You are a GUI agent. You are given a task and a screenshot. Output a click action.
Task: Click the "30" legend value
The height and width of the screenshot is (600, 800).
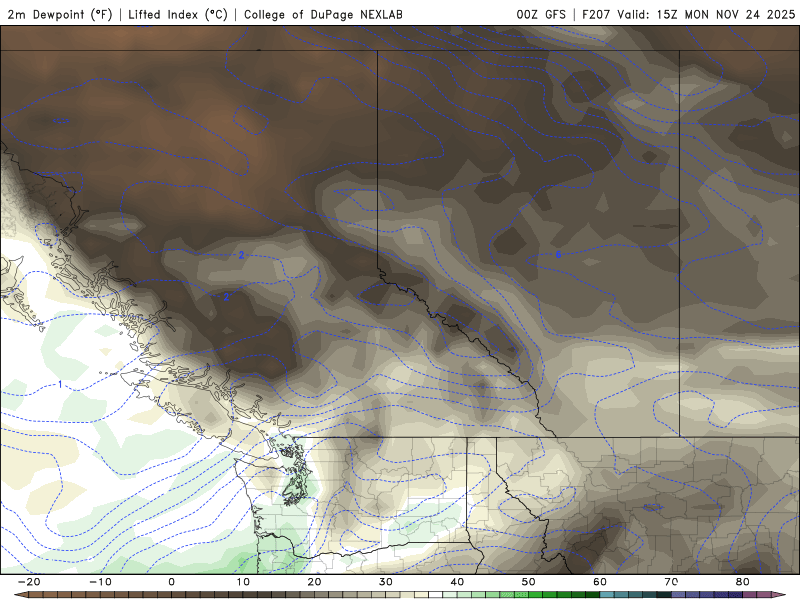click(x=386, y=582)
